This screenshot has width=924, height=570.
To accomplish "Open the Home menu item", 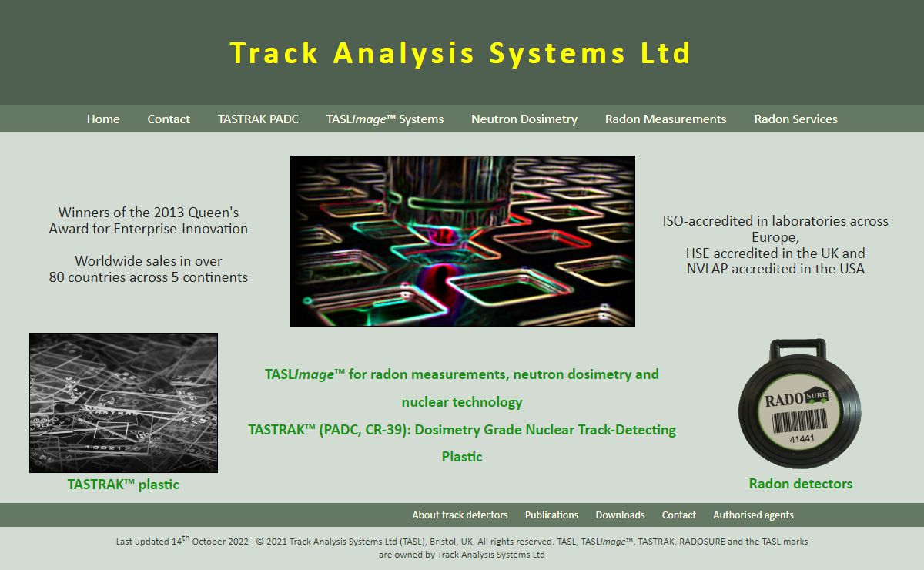I will [103, 119].
